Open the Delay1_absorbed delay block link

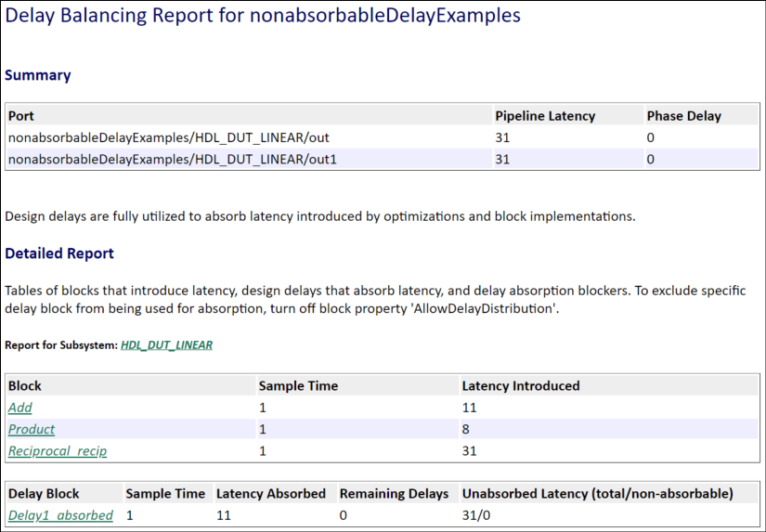[60, 515]
